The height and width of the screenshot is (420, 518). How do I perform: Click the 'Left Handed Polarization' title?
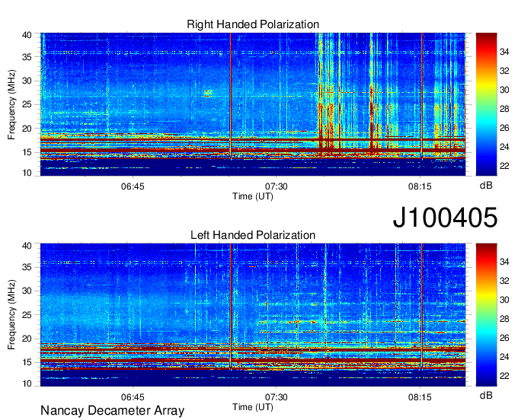tap(253, 235)
